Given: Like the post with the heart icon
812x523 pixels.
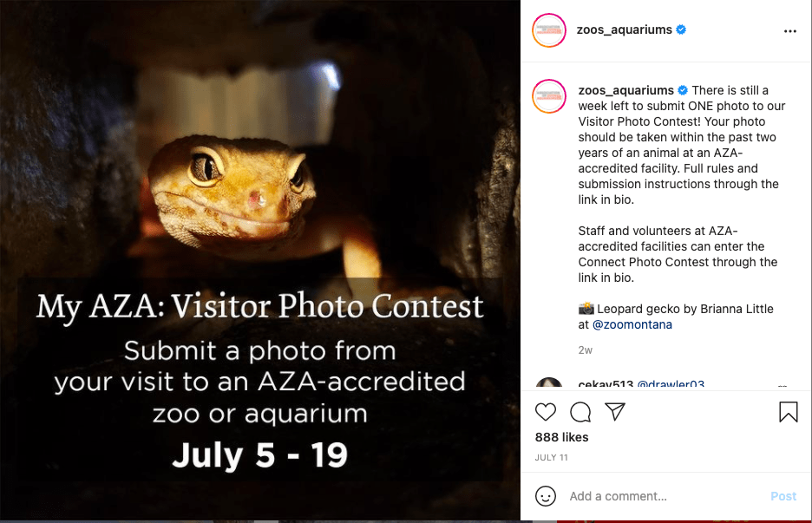Looking at the screenshot, I should [x=546, y=412].
